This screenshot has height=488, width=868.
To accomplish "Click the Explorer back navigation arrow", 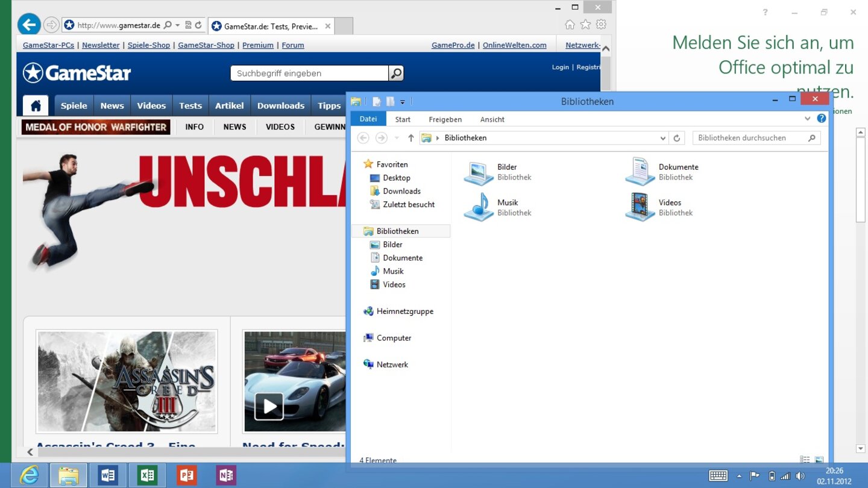I will click(363, 138).
